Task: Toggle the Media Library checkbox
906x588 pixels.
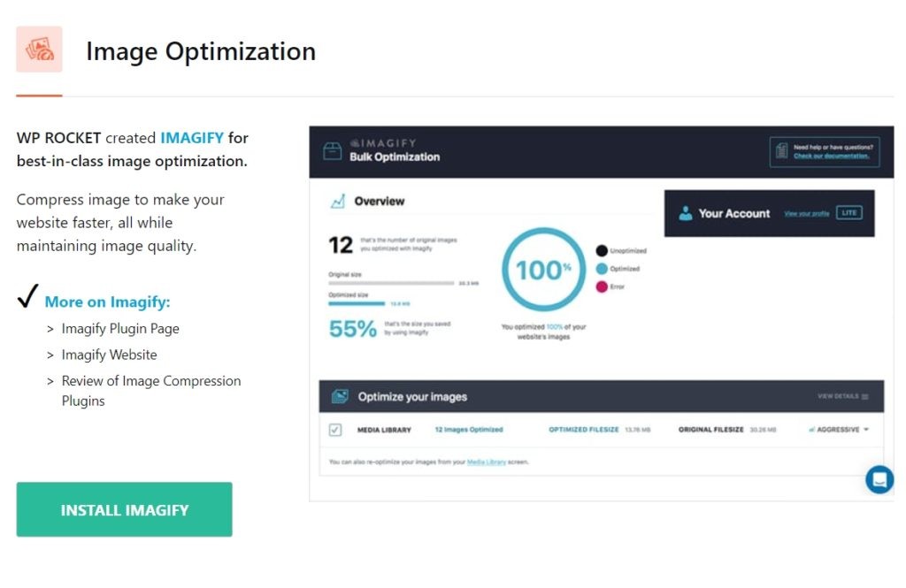Action: point(335,430)
